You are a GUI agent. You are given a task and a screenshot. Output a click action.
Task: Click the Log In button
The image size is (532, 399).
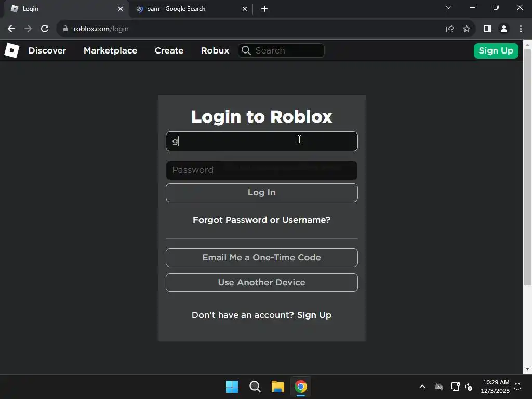[x=262, y=193]
